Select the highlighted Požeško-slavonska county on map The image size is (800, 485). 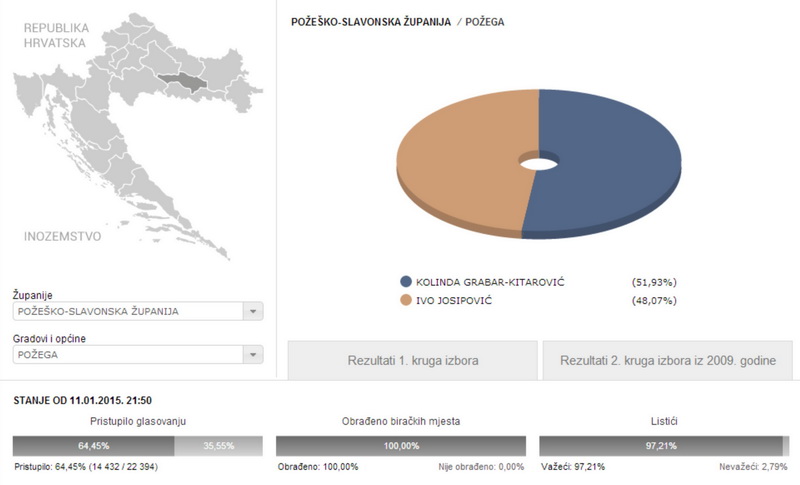point(183,81)
